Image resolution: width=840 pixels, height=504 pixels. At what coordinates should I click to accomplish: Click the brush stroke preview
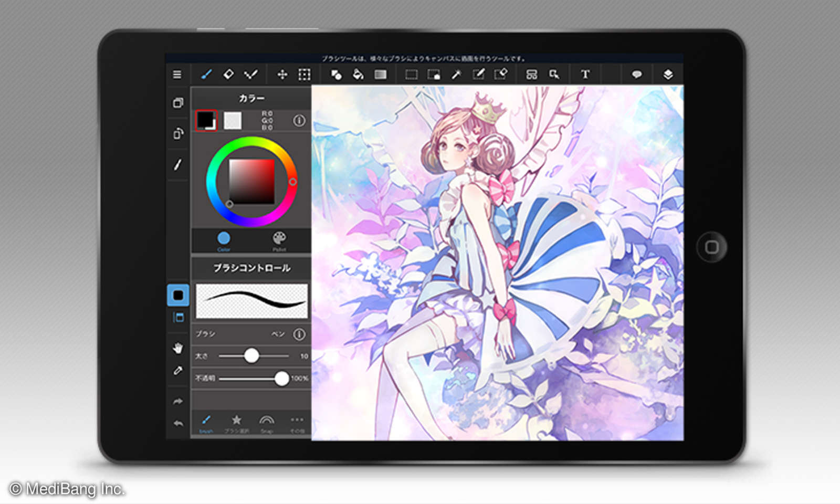[x=251, y=301]
